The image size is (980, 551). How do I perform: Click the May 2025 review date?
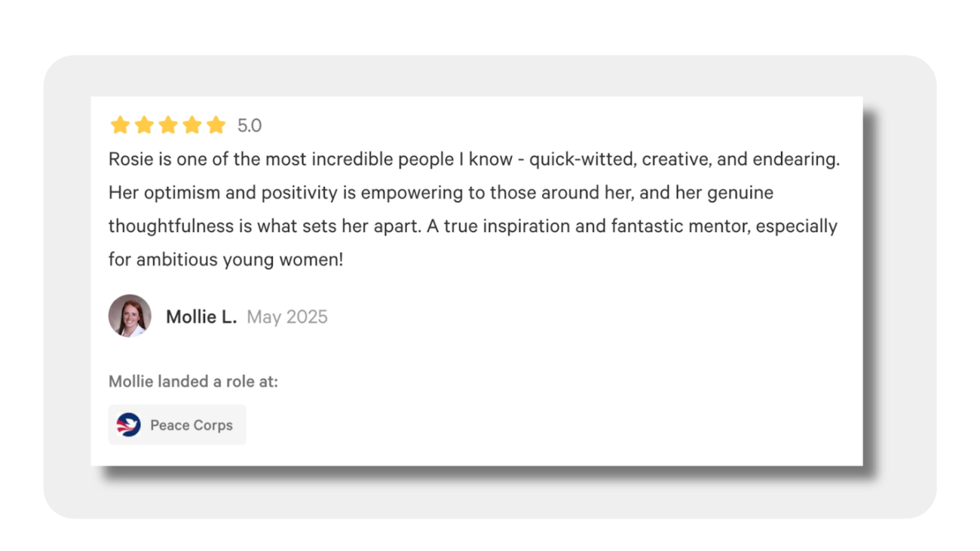[x=287, y=317]
